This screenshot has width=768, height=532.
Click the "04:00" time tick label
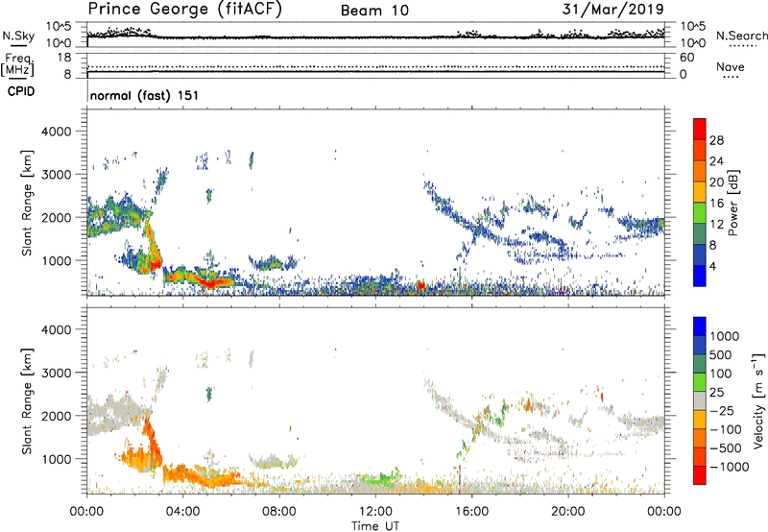coord(182,512)
